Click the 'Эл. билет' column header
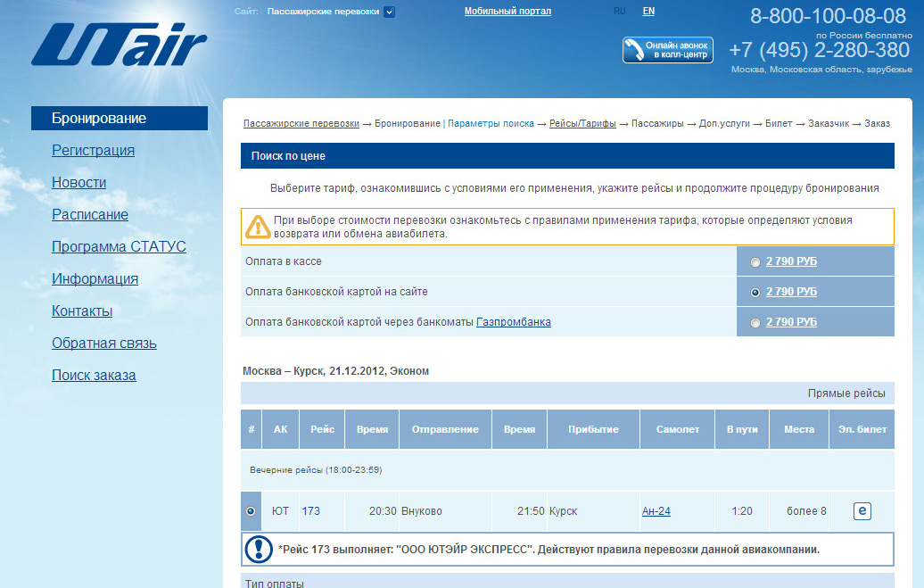The image size is (924, 588). point(862,429)
